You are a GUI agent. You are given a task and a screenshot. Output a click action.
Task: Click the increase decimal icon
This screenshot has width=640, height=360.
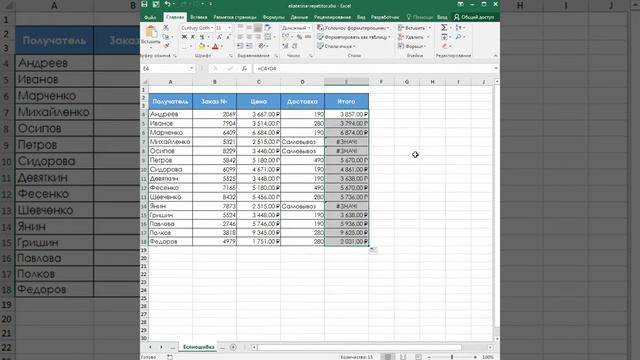(x=285, y=46)
